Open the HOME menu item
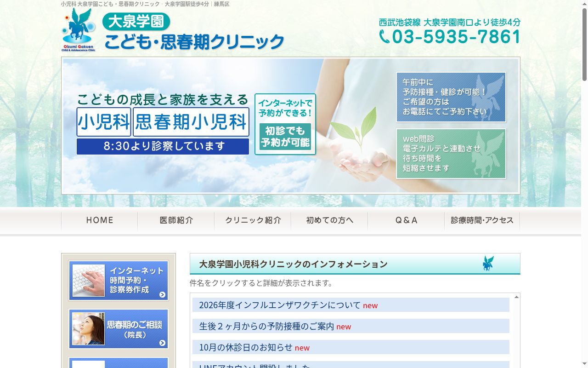The image size is (588, 368). (100, 220)
